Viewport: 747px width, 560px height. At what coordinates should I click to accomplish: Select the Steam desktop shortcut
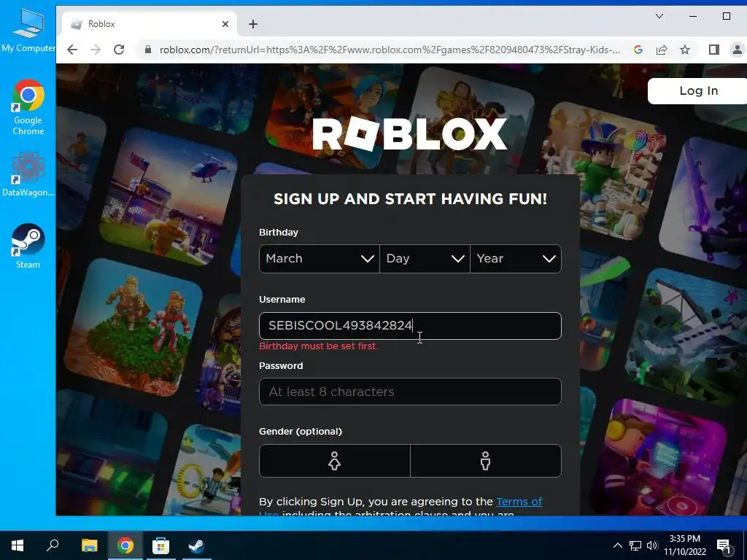(28, 246)
